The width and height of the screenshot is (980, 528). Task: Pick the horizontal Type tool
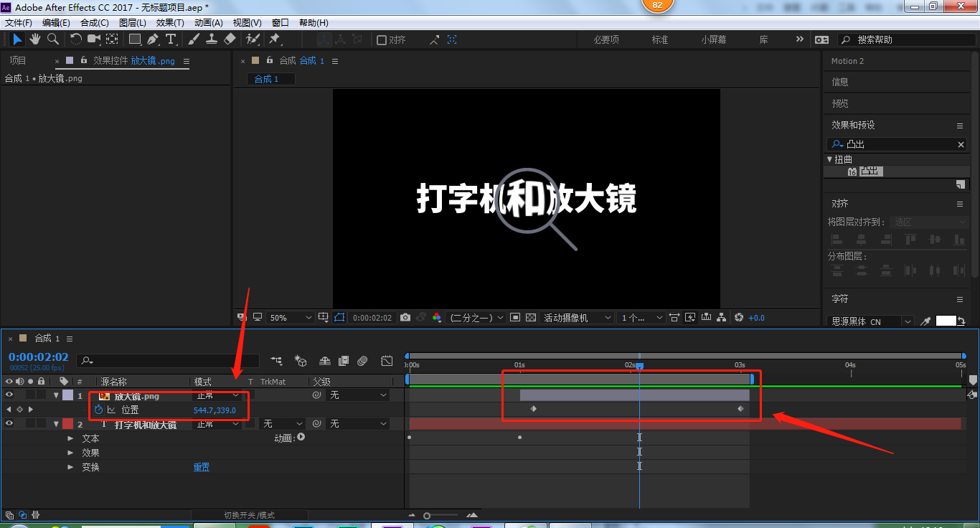(171, 39)
